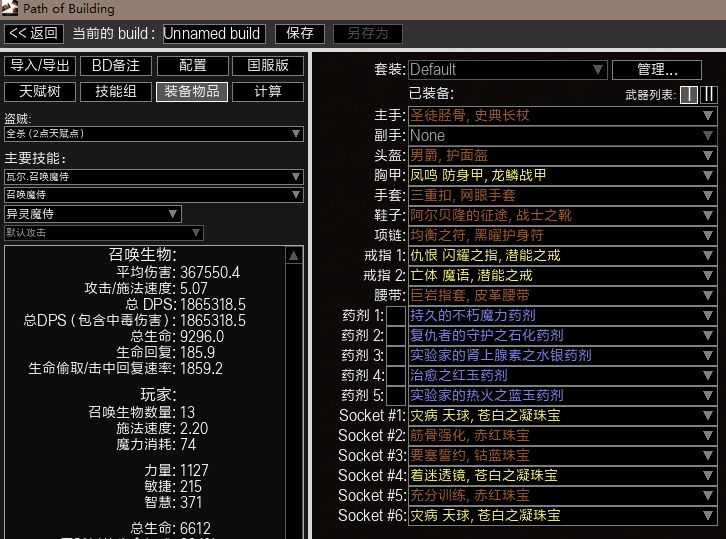Click the 平均伤害 value 367550.4
The height and width of the screenshot is (539, 726).
pos(210,272)
